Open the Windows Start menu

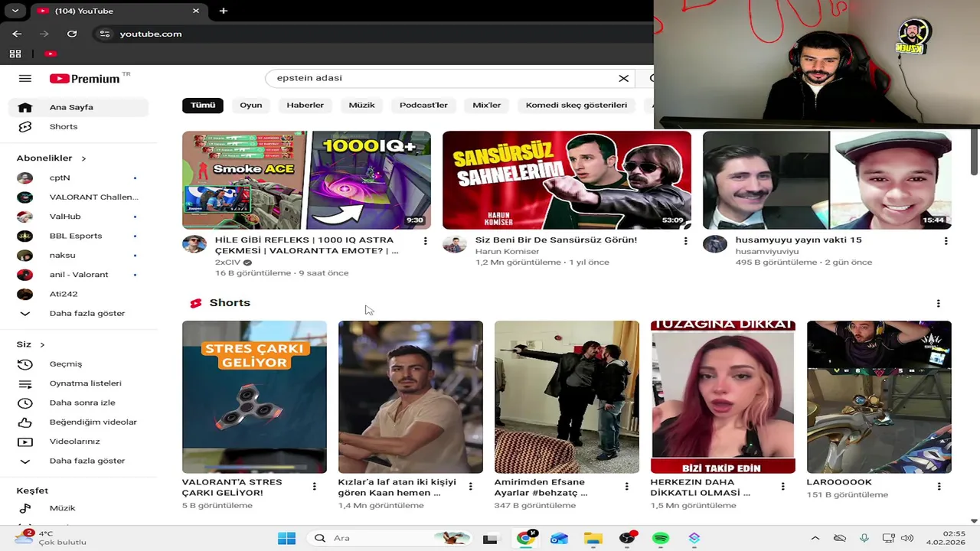[x=286, y=538]
